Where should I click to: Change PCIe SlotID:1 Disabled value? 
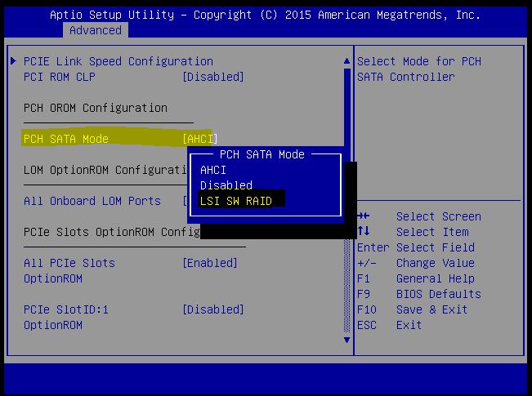click(213, 309)
